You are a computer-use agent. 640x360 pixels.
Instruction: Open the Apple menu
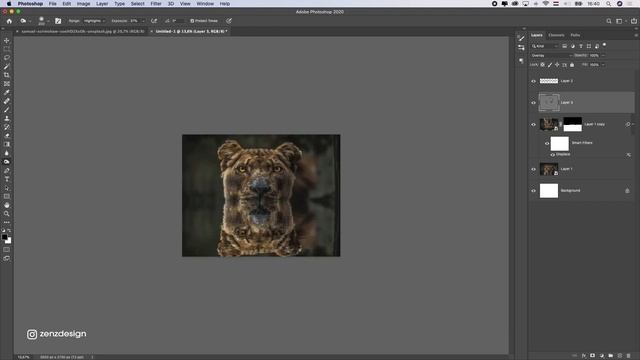click(x=9, y=4)
